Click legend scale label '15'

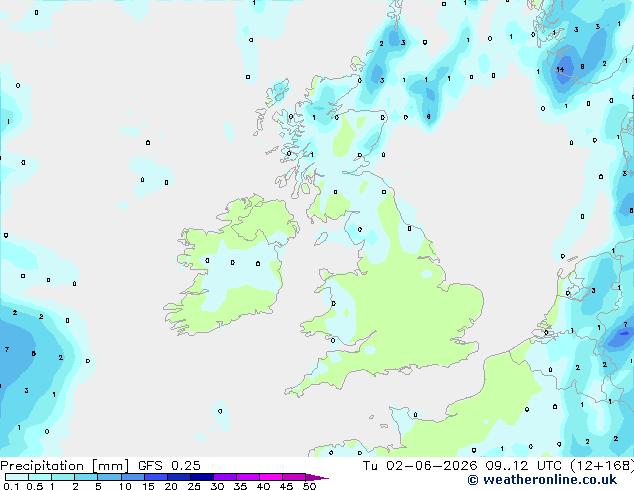tap(148, 486)
